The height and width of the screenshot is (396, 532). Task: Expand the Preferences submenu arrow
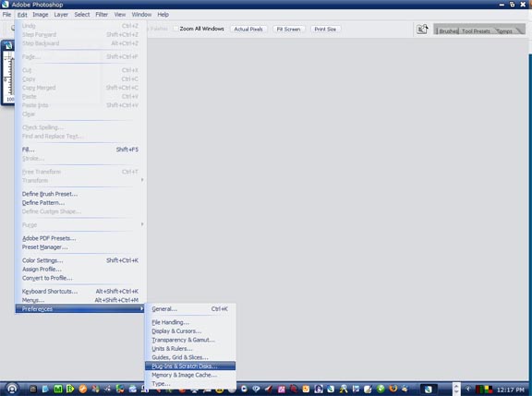(x=142, y=308)
